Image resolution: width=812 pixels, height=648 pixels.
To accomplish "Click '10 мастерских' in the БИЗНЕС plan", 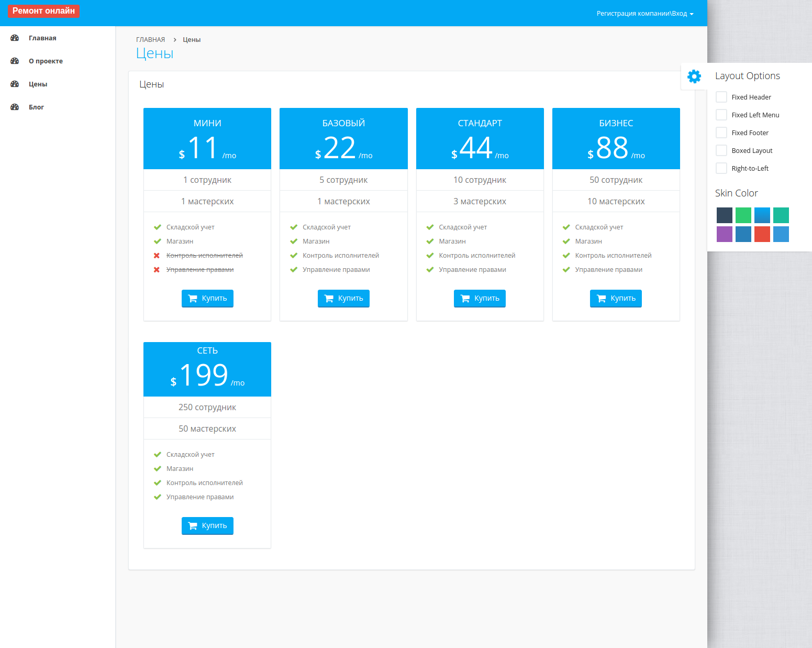I will [x=616, y=202].
